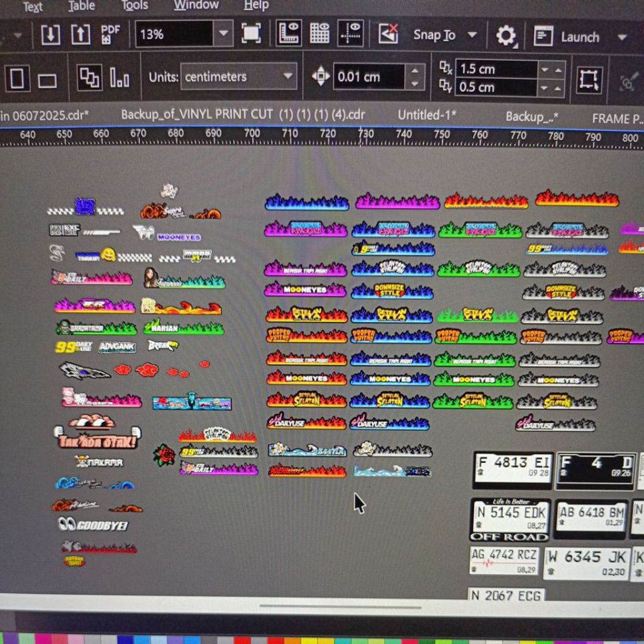Click the Import icon in toolbar

(51, 35)
